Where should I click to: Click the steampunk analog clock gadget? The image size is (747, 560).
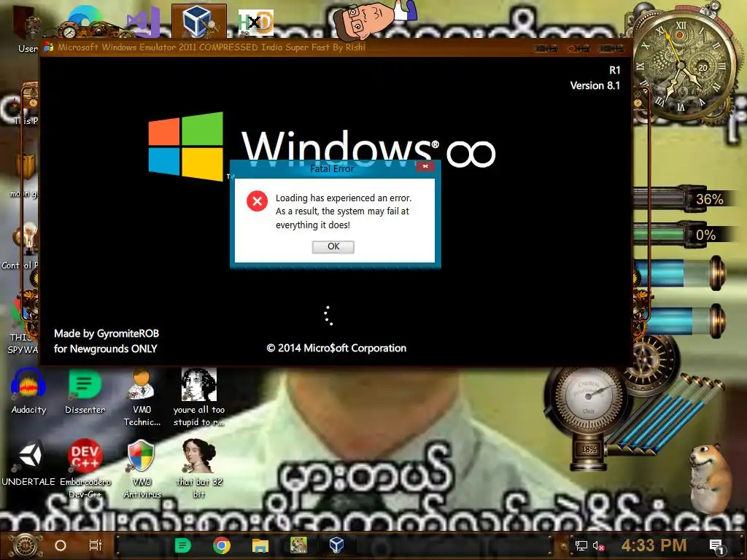681,66
